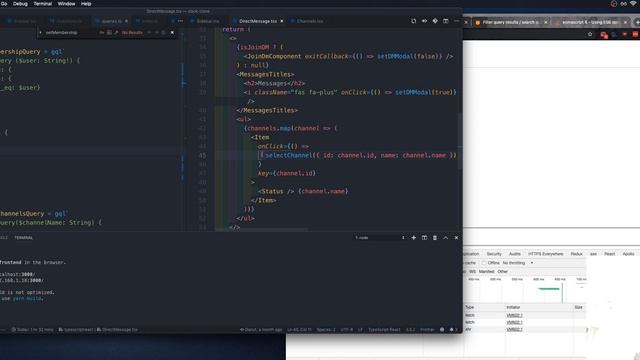Click the open preview icon in editor toolbar

pos(424,21)
